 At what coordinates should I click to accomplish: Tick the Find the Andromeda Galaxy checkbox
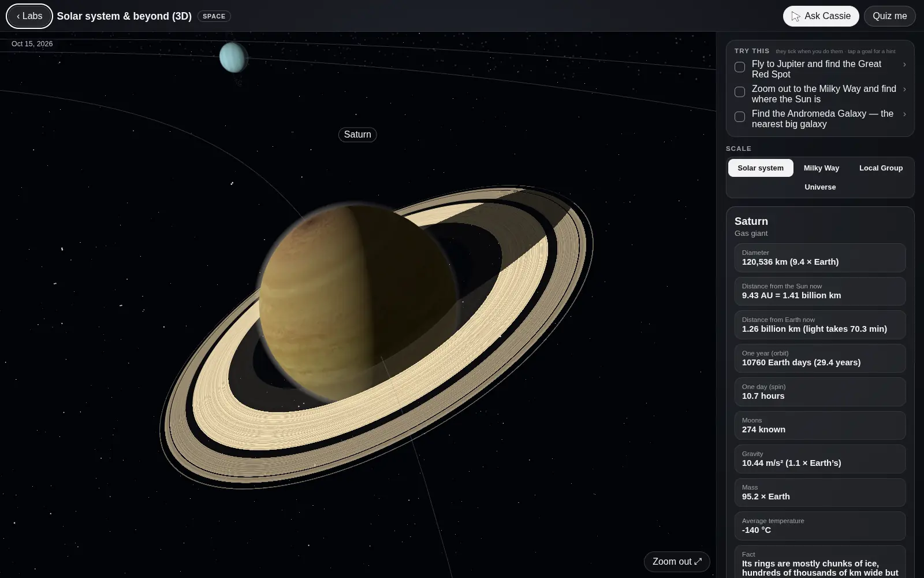point(740,117)
